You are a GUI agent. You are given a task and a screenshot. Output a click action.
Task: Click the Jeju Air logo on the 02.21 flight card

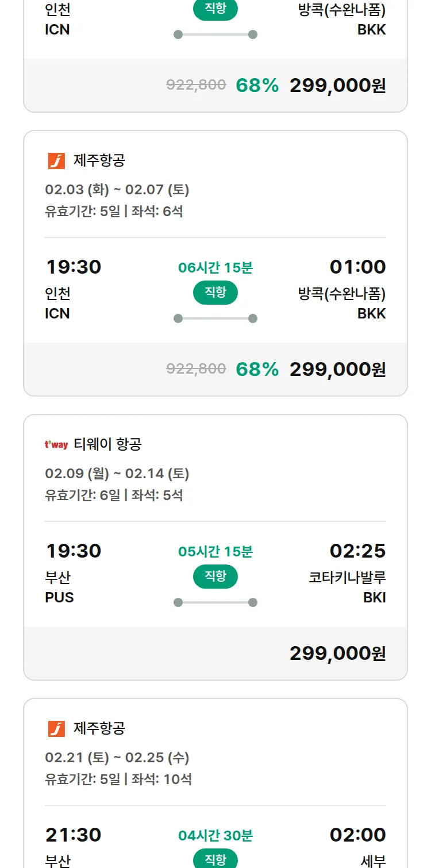(x=56, y=729)
